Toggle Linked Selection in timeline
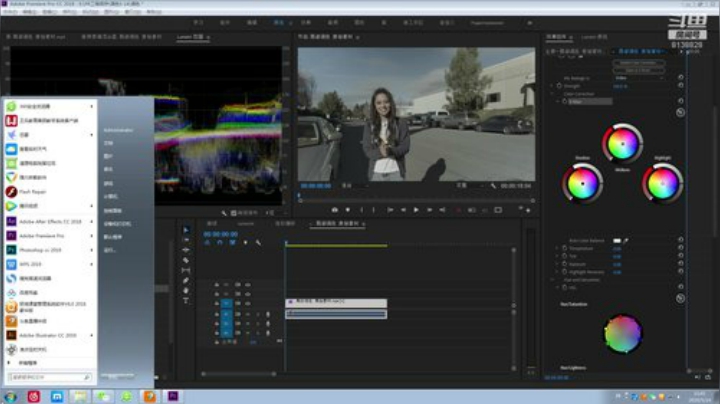Image resolution: width=720 pixels, height=404 pixels. pos(233,242)
